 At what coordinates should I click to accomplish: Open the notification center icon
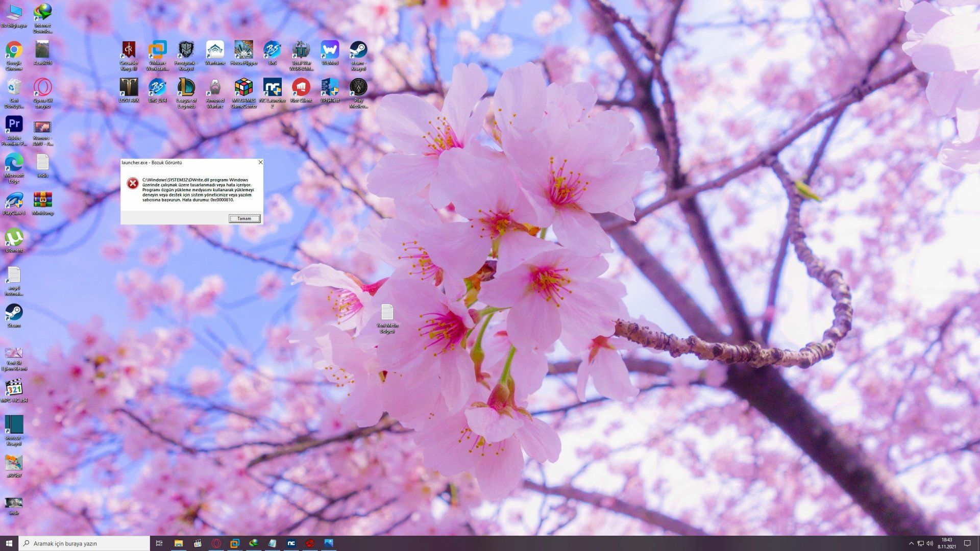pos(967,543)
